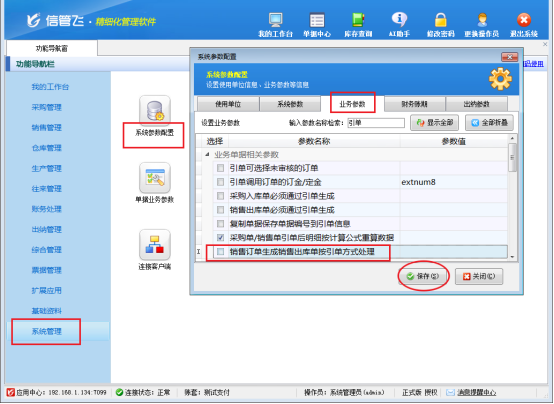This screenshot has height=404, width=554.
Task: Click 更换操作员 user icon
Action: pyautogui.click(x=482, y=20)
